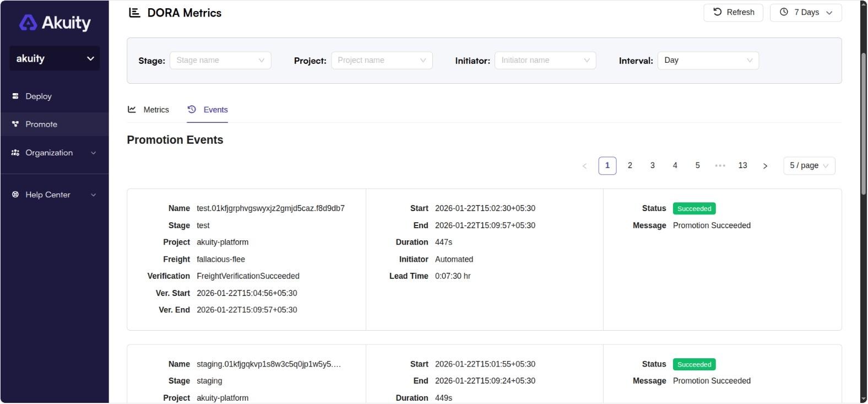Go to pagination page 4
Image resolution: width=868 pixels, height=404 pixels.
(x=675, y=166)
